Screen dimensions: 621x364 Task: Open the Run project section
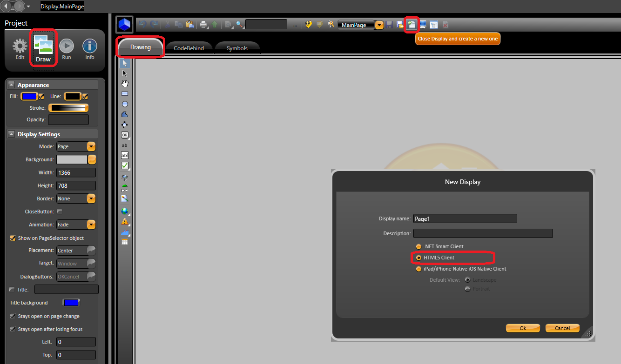tap(67, 49)
